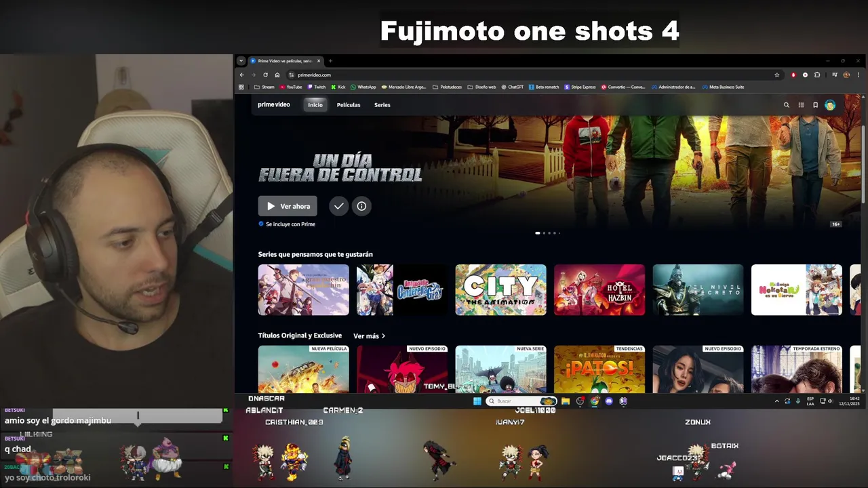Image resolution: width=868 pixels, height=488 pixels.
Task: Show hidden system tray icons chevron
Action: 777,401
